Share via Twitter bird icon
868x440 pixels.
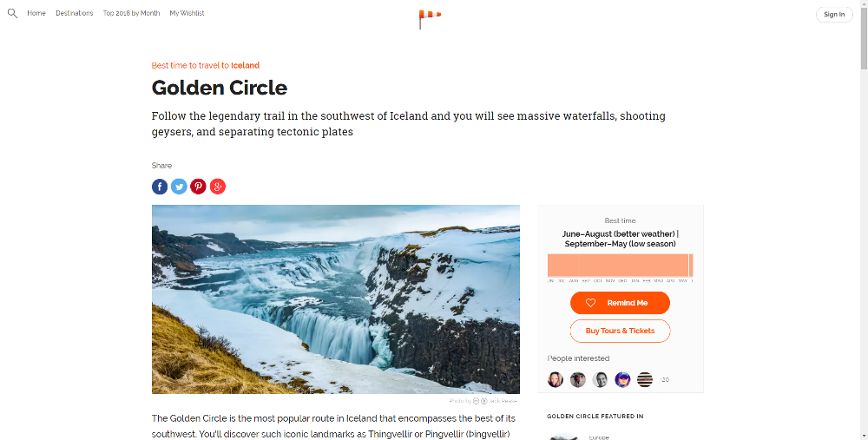click(179, 187)
